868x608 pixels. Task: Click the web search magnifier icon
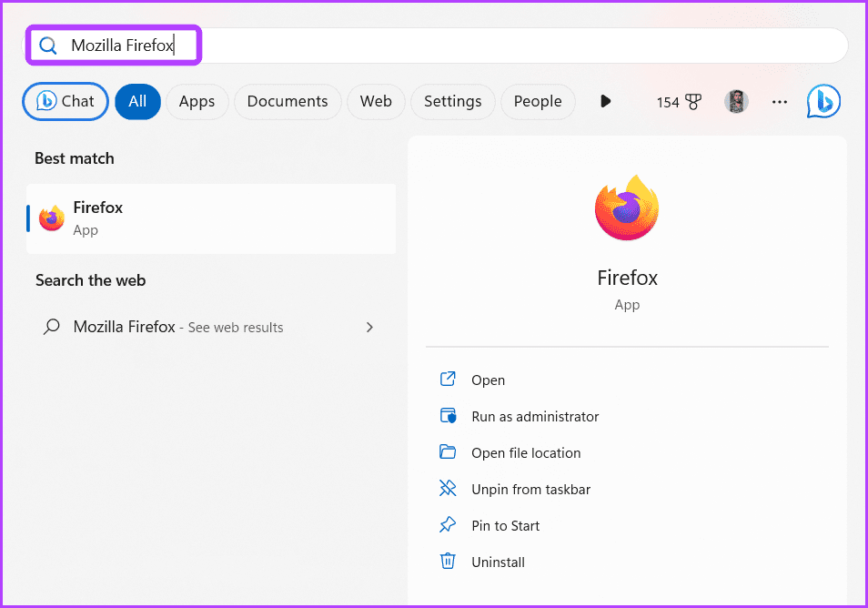[52, 327]
